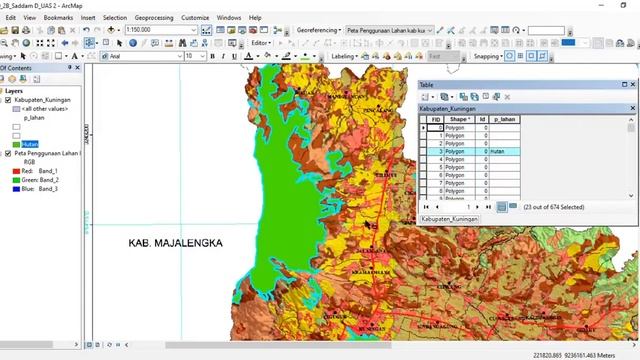
Task: Click the Print icon in toolbar
Action: (26, 30)
